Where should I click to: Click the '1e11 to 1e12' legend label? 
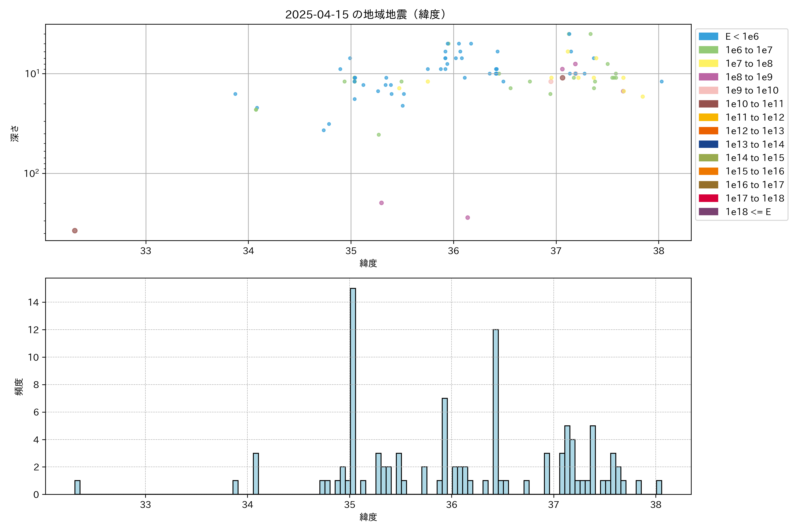pyautogui.click(x=755, y=117)
